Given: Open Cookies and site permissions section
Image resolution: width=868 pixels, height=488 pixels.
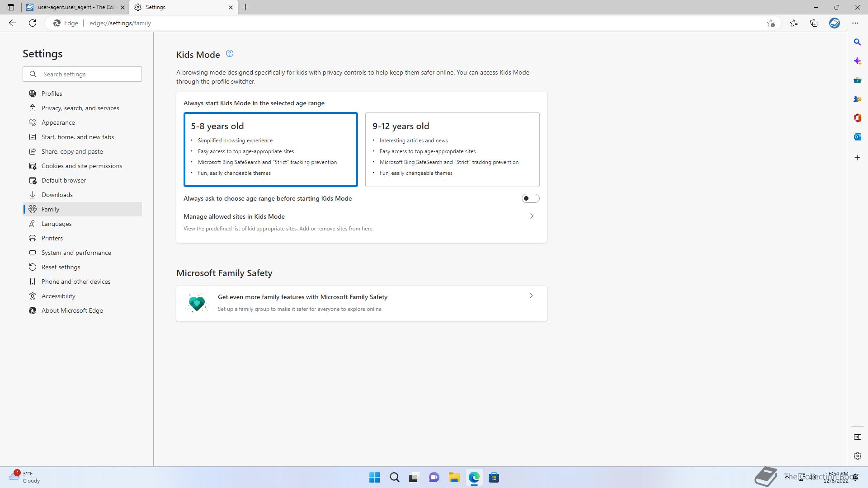Looking at the screenshot, I should [82, 166].
